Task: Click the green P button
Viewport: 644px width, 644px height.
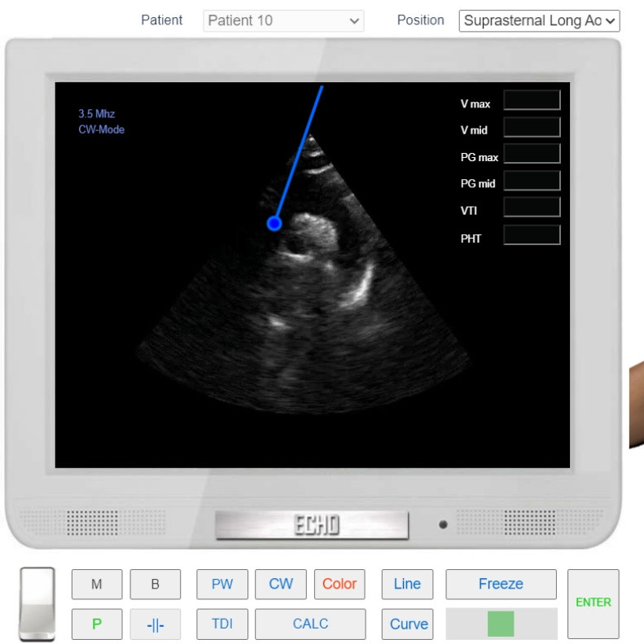Action: pos(97,624)
